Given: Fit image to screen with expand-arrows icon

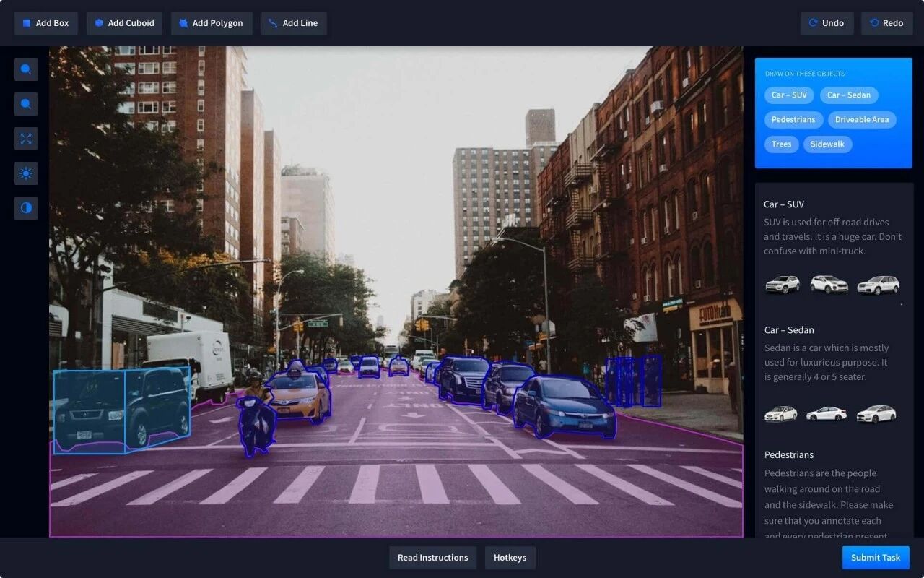Looking at the screenshot, I should [x=26, y=139].
